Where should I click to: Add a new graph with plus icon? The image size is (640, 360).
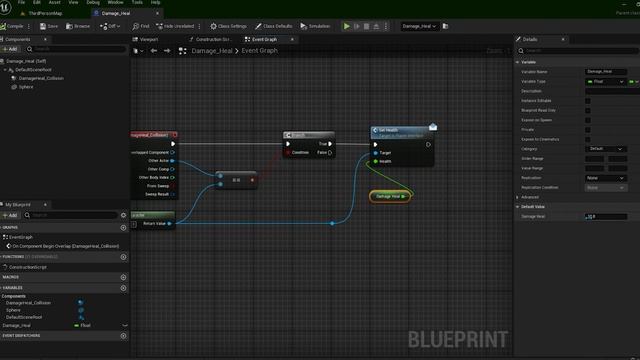point(123,228)
